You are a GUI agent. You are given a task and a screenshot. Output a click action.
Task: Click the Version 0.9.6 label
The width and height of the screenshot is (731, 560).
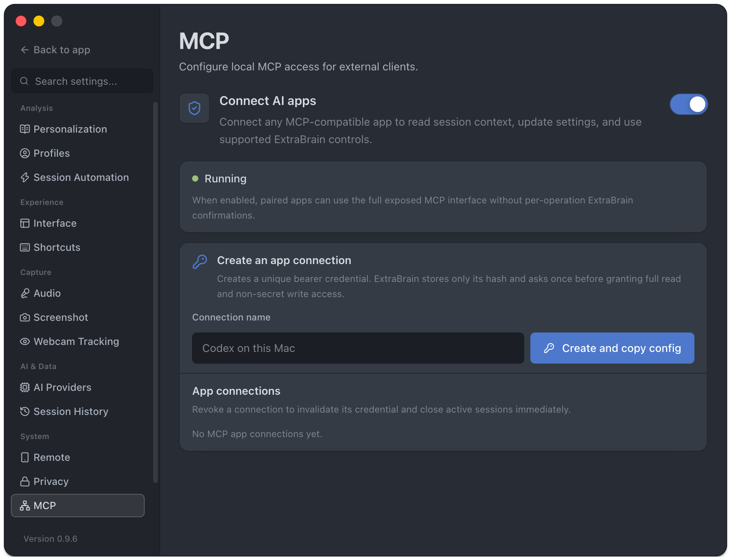pyautogui.click(x=51, y=539)
